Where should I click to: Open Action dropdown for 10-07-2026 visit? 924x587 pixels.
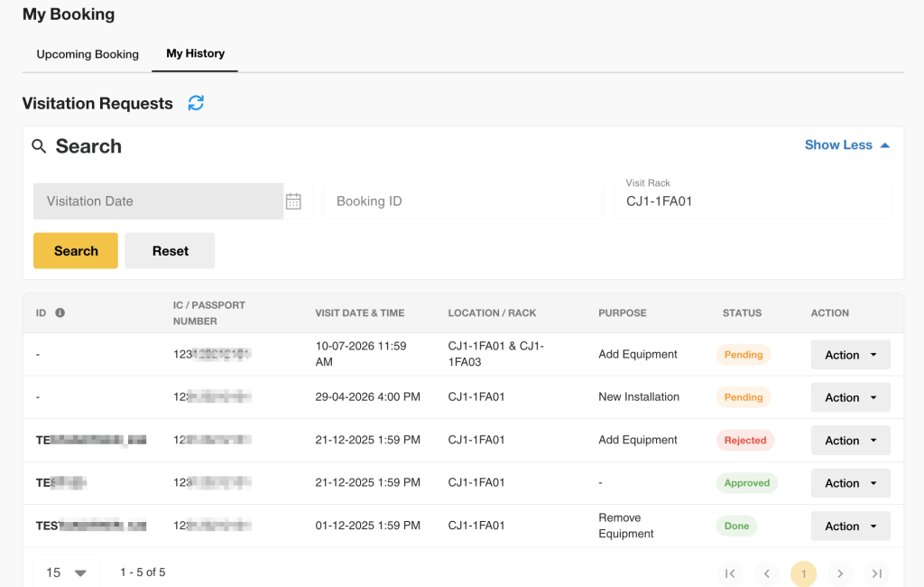[x=850, y=355]
